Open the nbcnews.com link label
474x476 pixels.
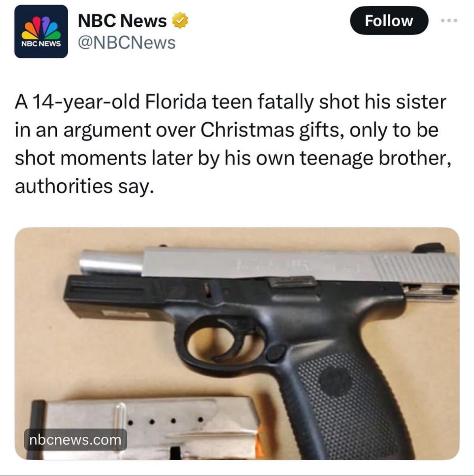click(x=75, y=440)
